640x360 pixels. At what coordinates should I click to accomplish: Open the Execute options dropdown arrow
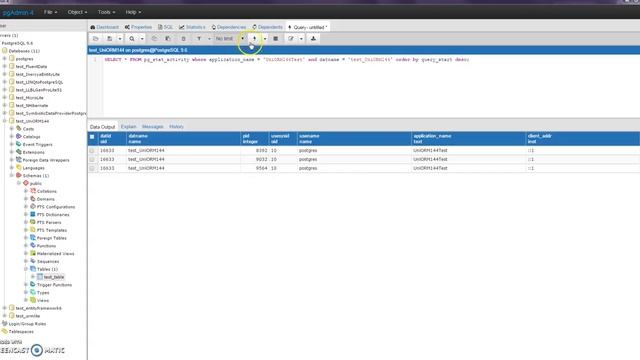pyautogui.click(x=264, y=39)
